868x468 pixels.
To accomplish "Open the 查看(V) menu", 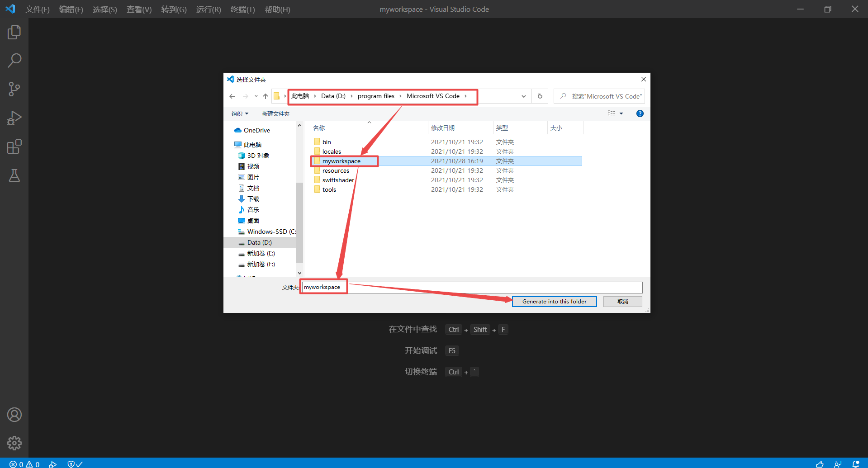I will pos(139,9).
